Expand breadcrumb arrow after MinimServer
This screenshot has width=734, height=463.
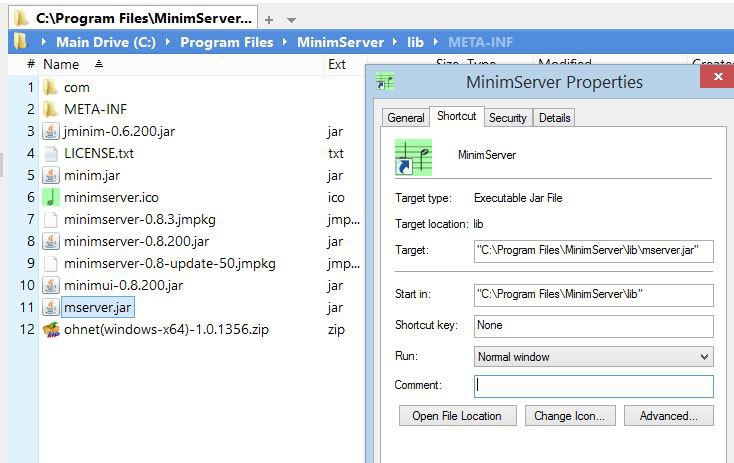coord(395,42)
